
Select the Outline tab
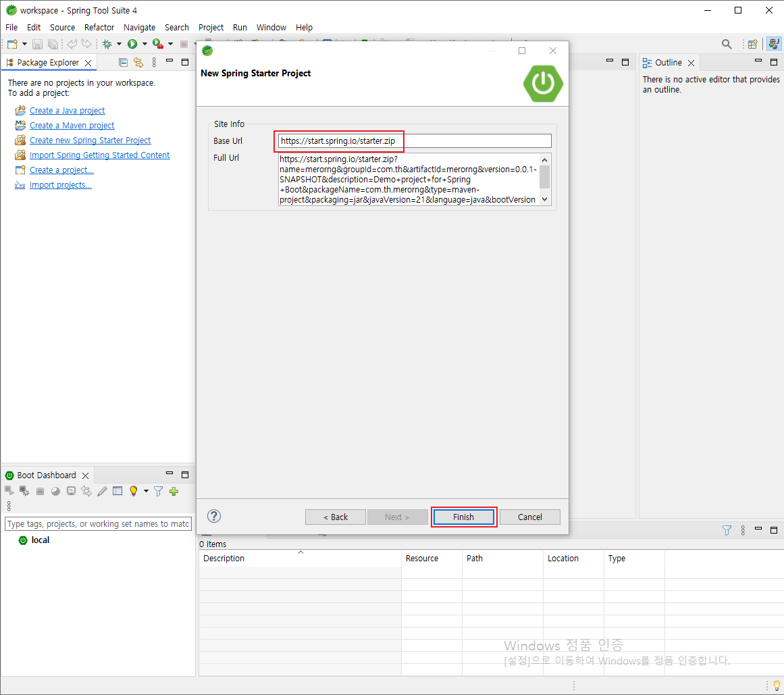tap(669, 63)
